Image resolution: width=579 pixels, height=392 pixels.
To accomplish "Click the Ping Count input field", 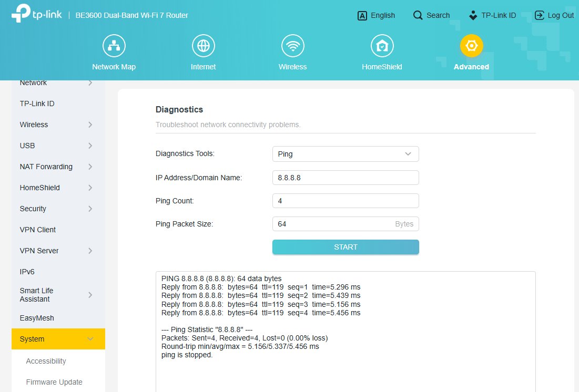I will coord(346,201).
